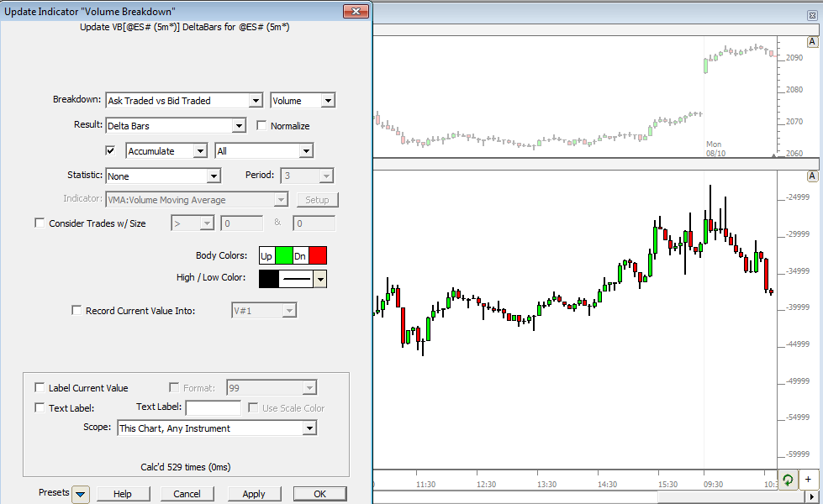Viewport: 823px width, 504px height.
Task: Click the Text Label input field
Action: coord(213,408)
